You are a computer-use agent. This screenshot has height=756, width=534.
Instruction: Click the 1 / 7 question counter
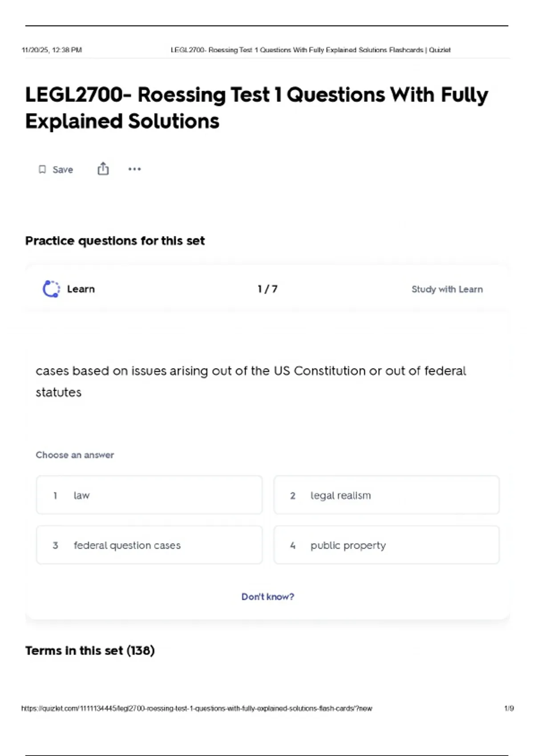coord(267,289)
